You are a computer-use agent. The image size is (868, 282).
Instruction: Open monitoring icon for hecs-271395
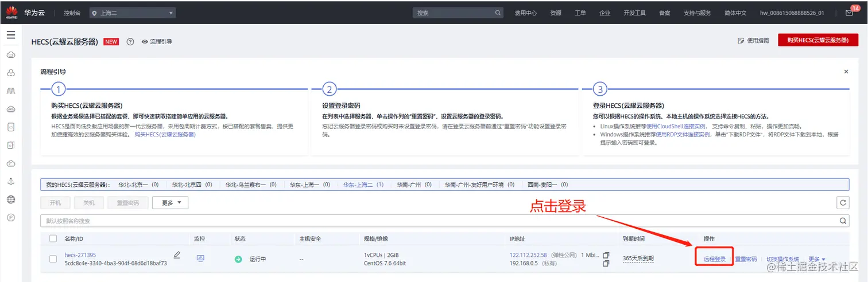(x=200, y=258)
